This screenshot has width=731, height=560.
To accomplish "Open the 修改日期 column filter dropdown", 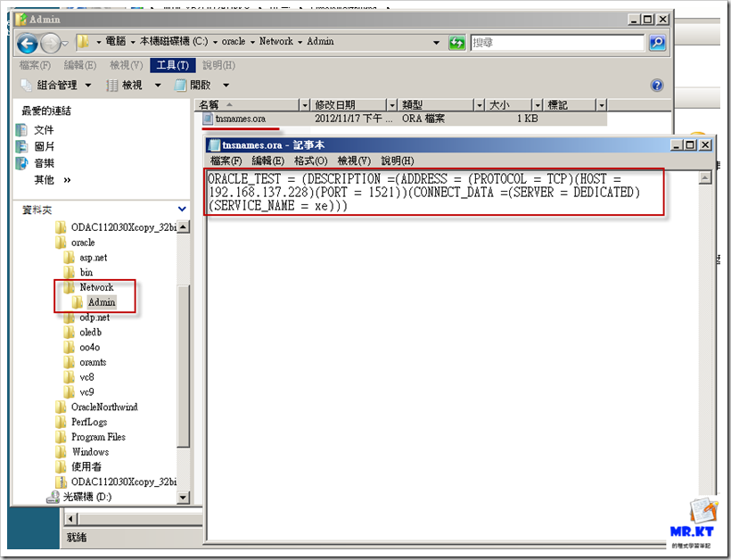I will pos(392,105).
